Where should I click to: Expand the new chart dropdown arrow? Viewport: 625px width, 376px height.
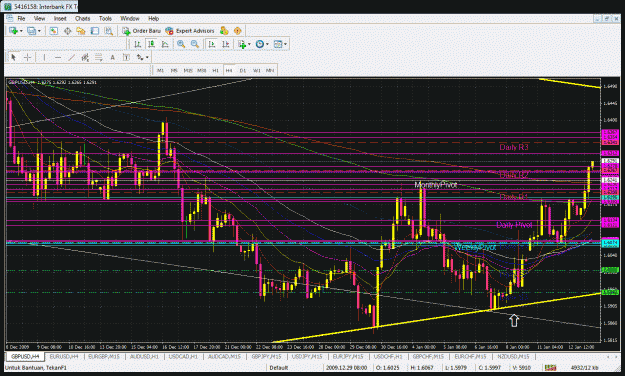(21, 31)
